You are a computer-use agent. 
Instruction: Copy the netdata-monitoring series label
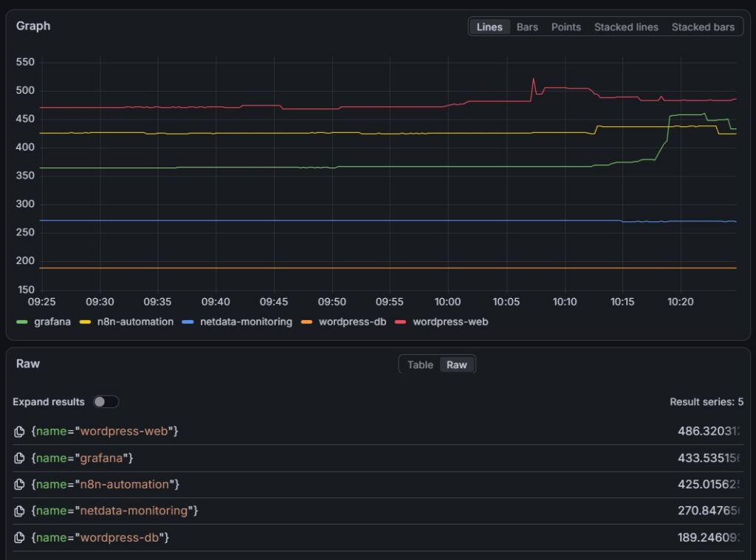point(19,511)
